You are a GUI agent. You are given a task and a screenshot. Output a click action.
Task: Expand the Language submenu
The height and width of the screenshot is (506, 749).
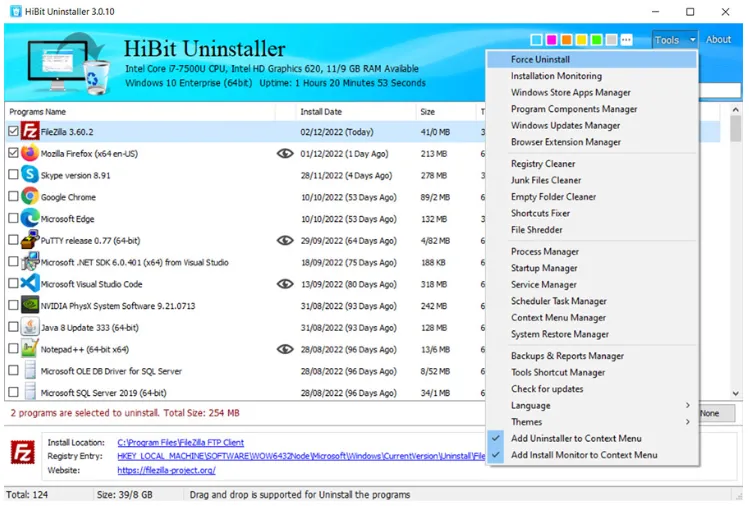pos(592,405)
